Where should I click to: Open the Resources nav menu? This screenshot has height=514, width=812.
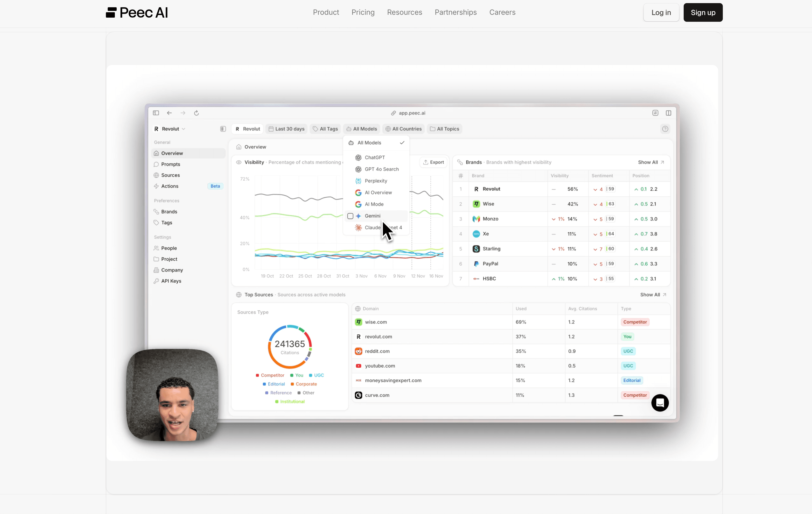[x=404, y=12]
